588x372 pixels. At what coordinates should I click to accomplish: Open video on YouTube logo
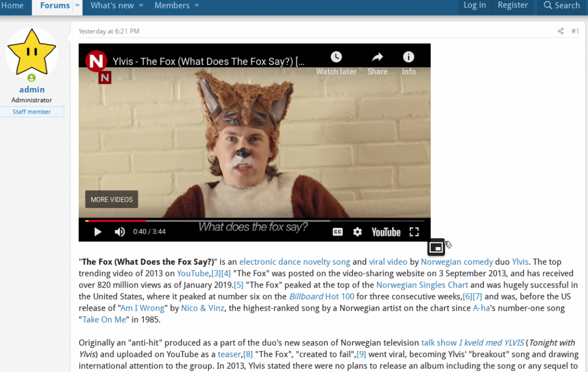[386, 232]
